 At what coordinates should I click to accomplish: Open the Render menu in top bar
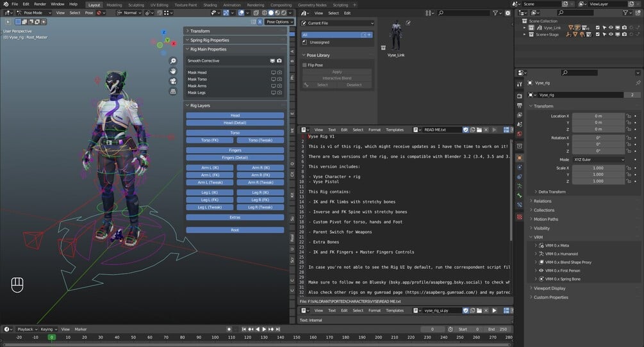(x=40, y=4)
